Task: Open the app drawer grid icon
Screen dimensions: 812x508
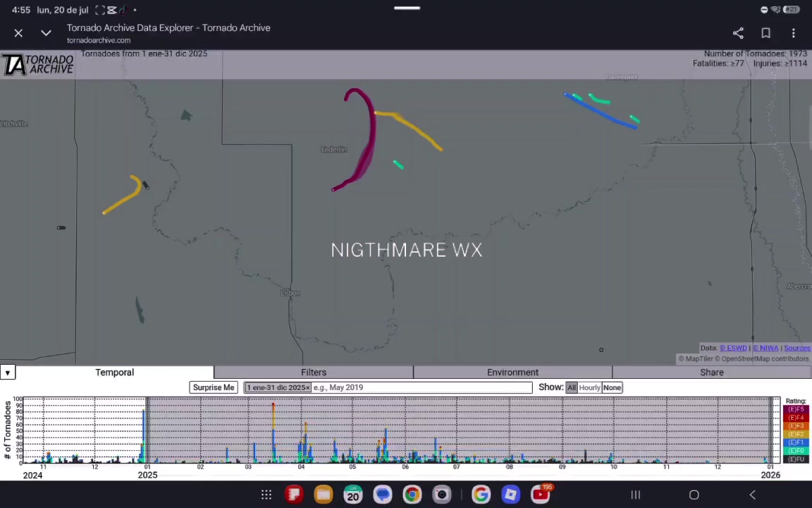Action: click(x=266, y=495)
